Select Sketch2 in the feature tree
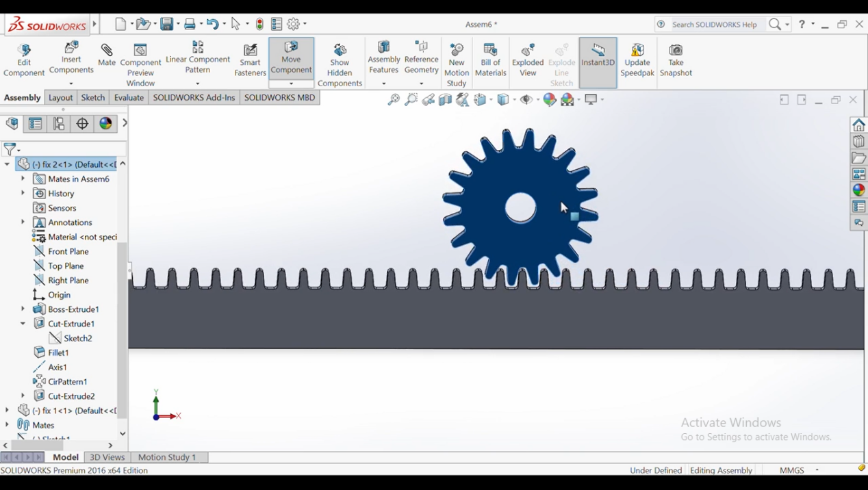Viewport: 868px width, 490px height. pyautogui.click(x=78, y=338)
